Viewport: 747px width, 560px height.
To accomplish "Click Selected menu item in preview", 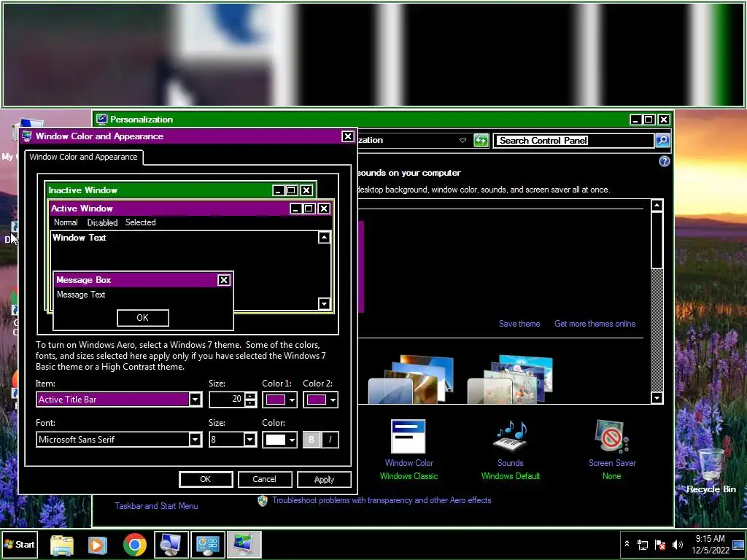I will pyautogui.click(x=141, y=222).
